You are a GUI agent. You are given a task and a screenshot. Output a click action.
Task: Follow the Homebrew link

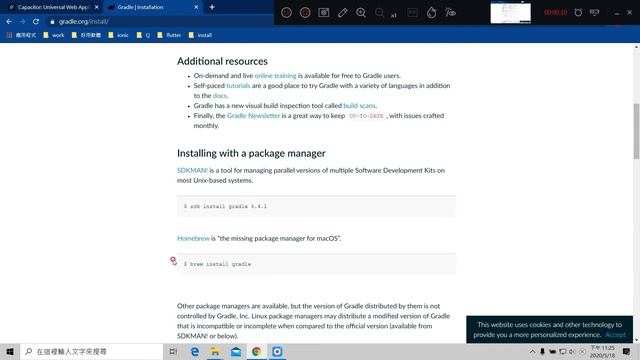click(x=193, y=238)
